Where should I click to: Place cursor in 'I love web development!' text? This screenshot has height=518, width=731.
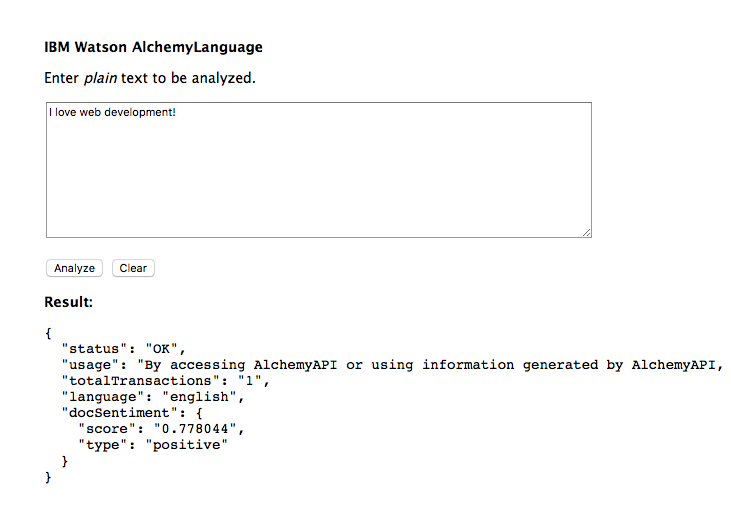pos(112,112)
